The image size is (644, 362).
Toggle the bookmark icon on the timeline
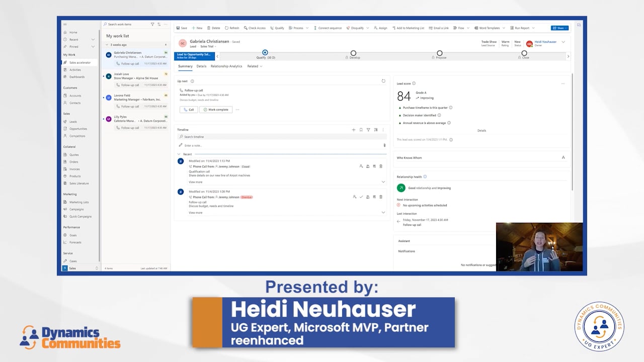click(x=361, y=130)
